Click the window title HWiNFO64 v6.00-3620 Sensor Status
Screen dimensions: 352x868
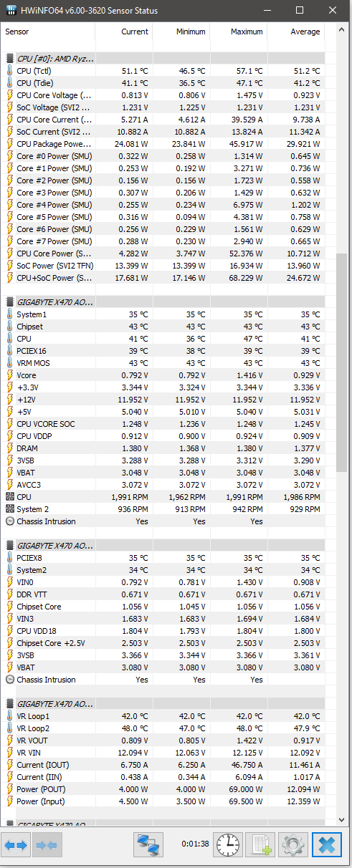tap(90, 11)
